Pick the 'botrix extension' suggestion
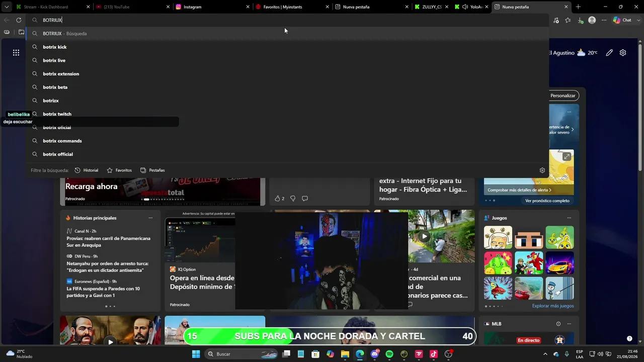The width and height of the screenshot is (644, 362). click(x=287, y=74)
